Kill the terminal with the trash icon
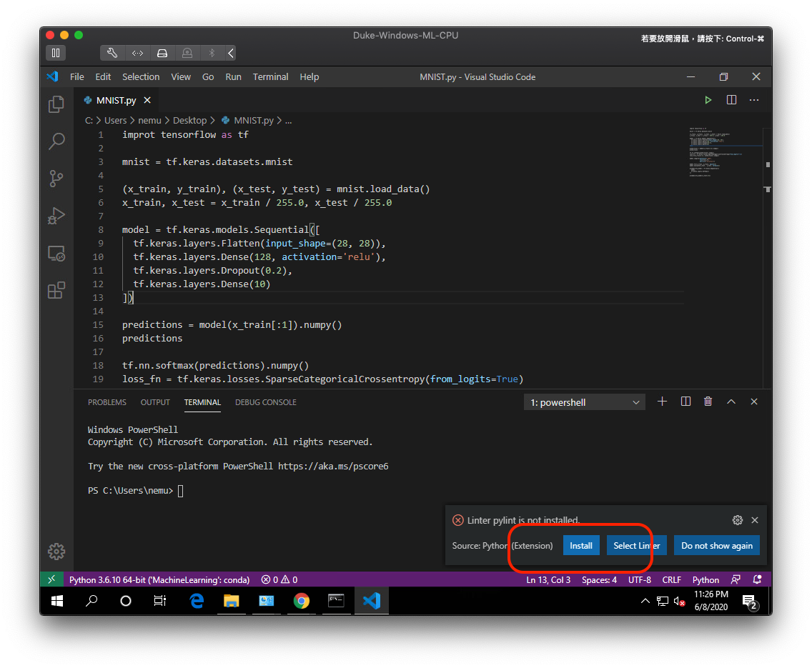 [x=708, y=402]
